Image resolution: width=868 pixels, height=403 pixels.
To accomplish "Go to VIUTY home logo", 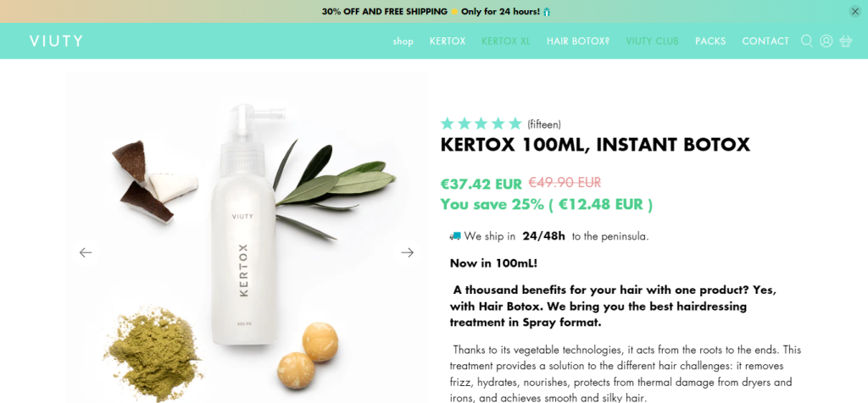I will point(56,41).
